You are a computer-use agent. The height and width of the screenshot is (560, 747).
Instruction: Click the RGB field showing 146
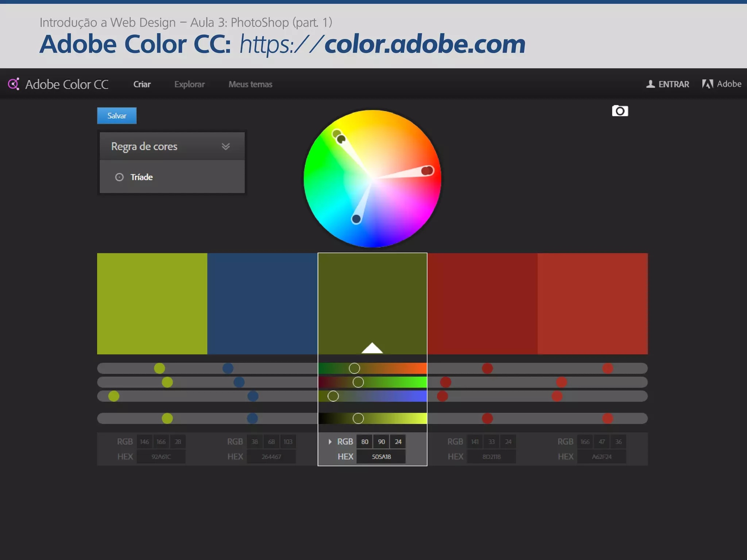144,442
